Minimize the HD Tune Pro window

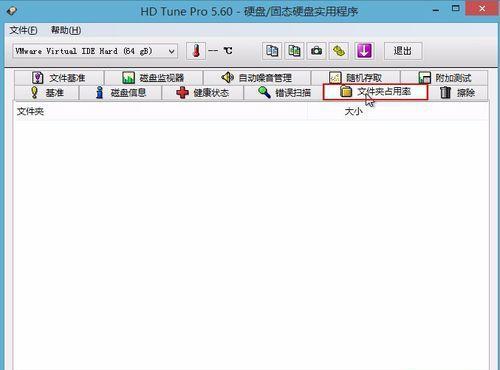436,10
